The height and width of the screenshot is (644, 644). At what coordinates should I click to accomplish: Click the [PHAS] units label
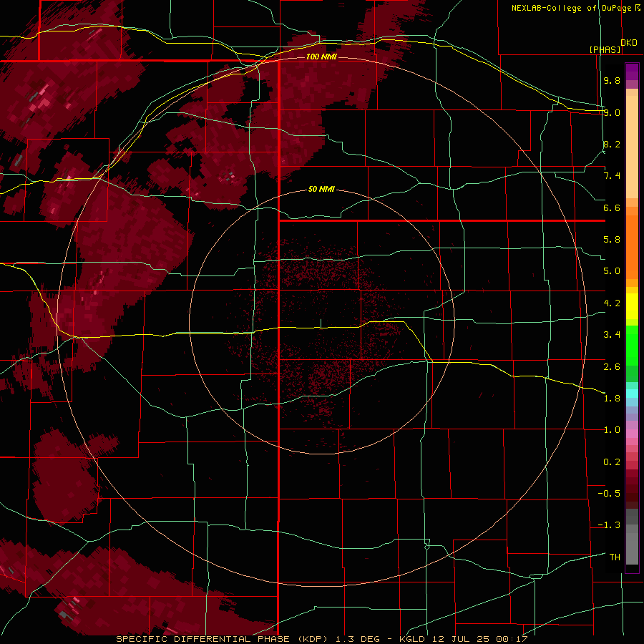pyautogui.click(x=605, y=49)
